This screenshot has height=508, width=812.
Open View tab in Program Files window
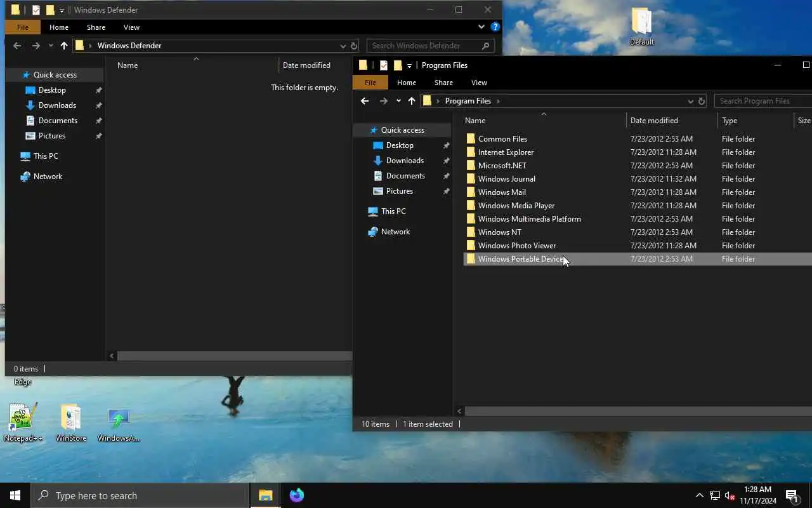479,83
